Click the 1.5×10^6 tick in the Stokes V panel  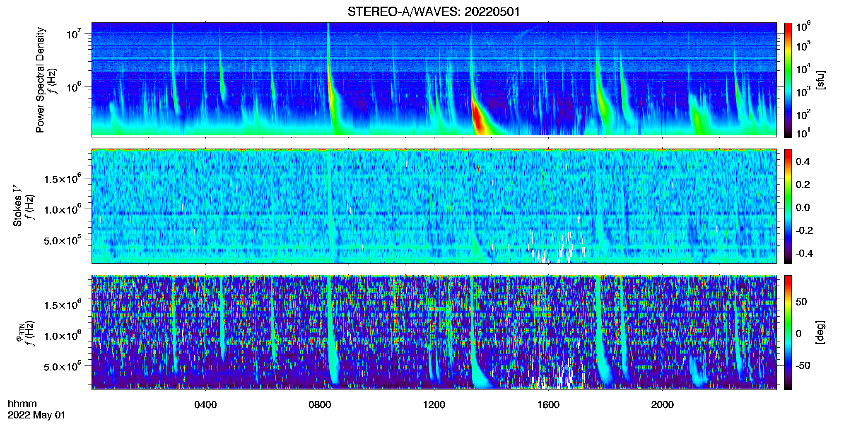(63, 179)
